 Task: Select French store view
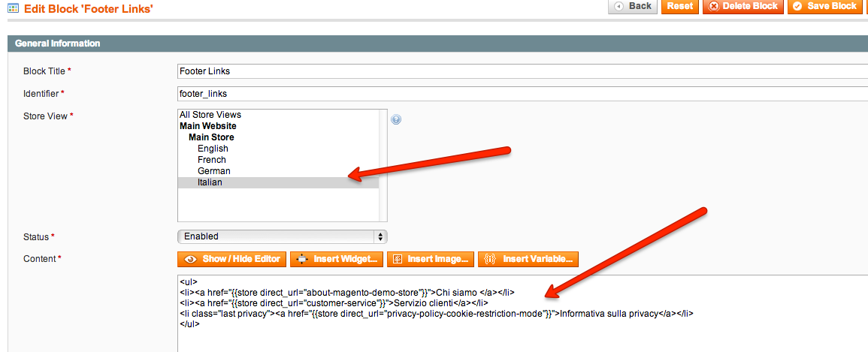pos(278,160)
